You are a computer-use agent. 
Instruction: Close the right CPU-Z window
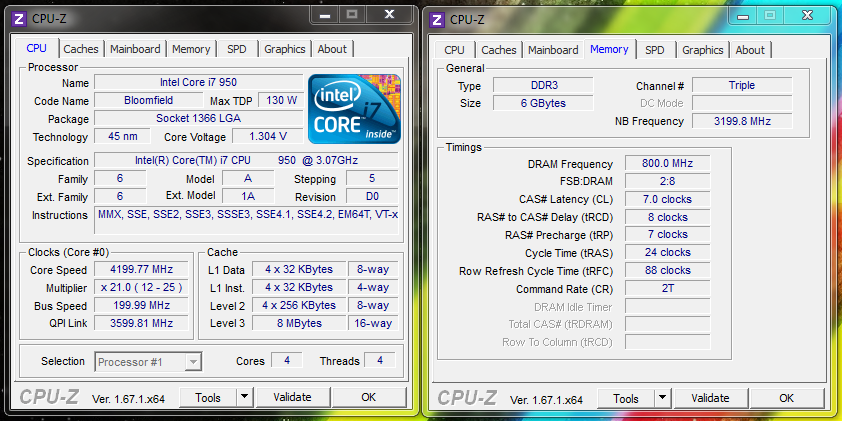(807, 16)
